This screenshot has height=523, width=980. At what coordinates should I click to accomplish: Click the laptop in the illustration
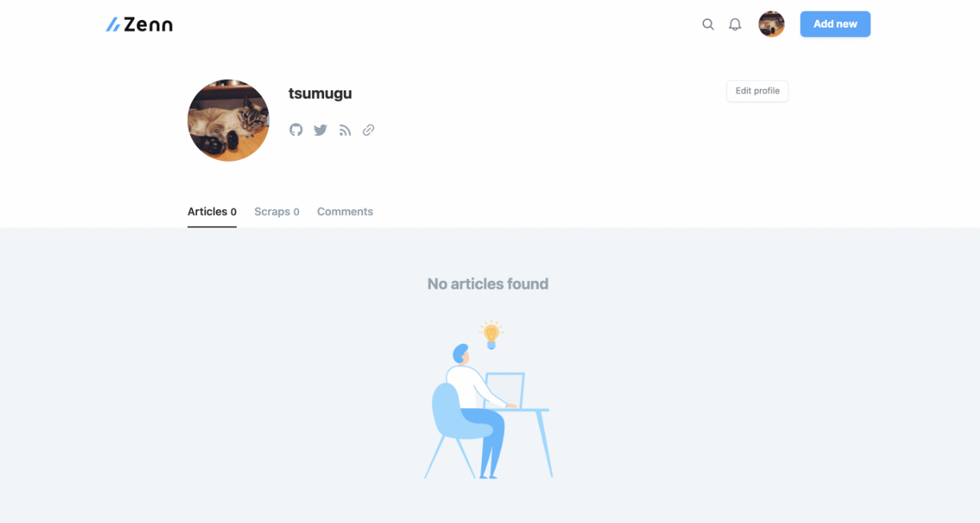506,390
